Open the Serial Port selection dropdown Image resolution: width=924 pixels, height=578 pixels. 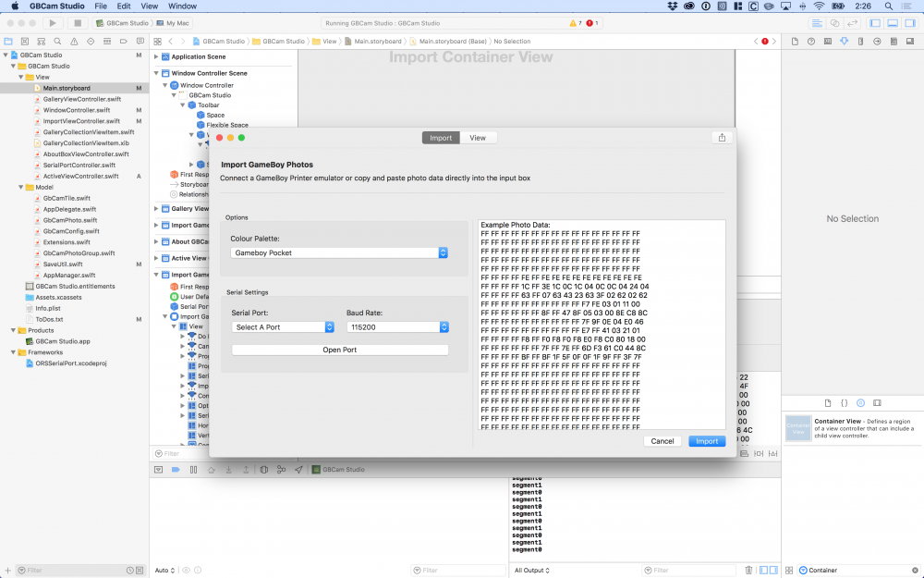(x=283, y=327)
